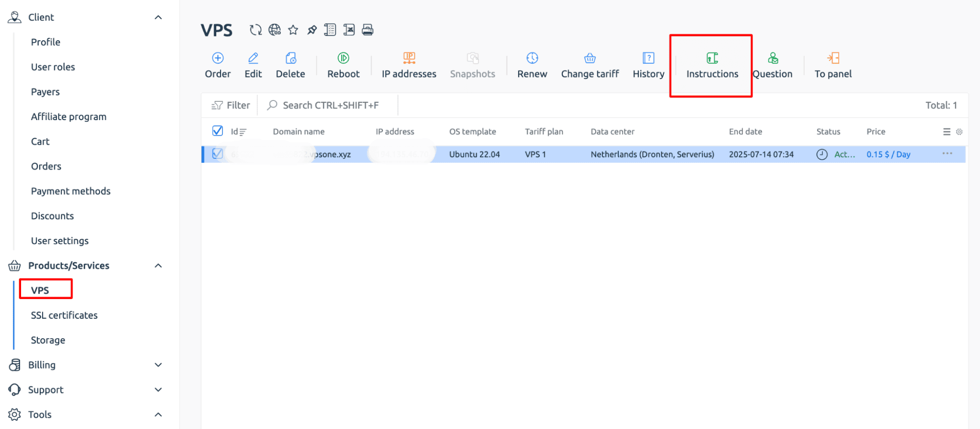Sort by End date column header
Image resolution: width=980 pixels, height=429 pixels.
coord(745,131)
